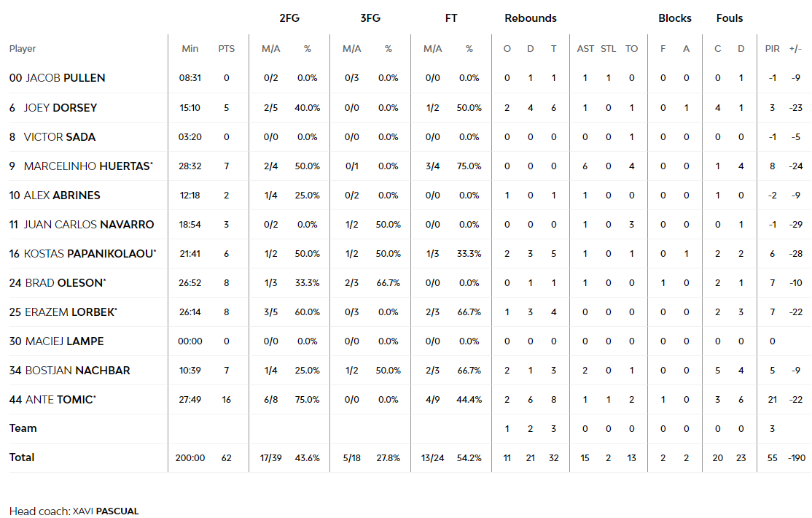The height and width of the screenshot is (518, 812).
Task: Click on Alex Abrines' name
Action: (63, 195)
